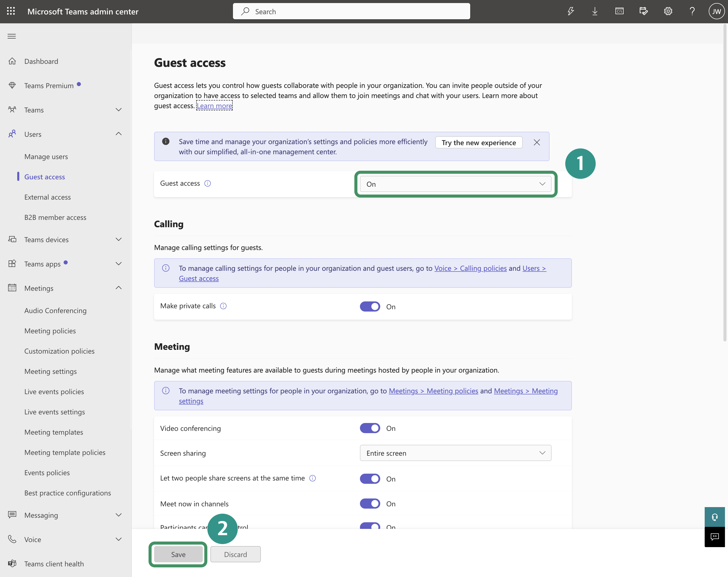The height and width of the screenshot is (577, 728).
Task: Launch Cloud Shell console icon
Action: [x=619, y=11]
